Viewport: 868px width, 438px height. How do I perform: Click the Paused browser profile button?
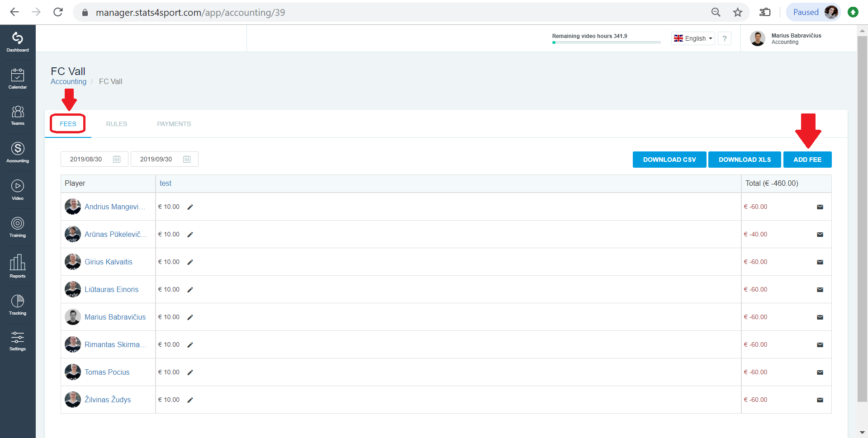[814, 12]
